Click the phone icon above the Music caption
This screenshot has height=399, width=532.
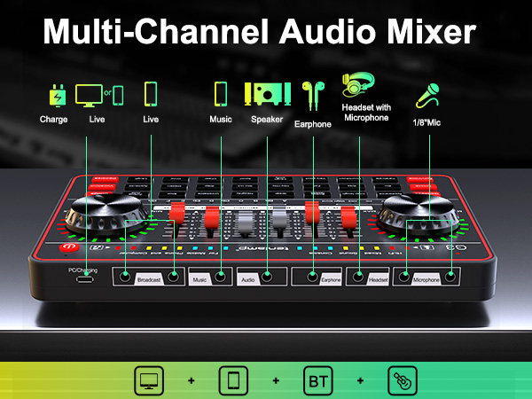[x=221, y=94]
